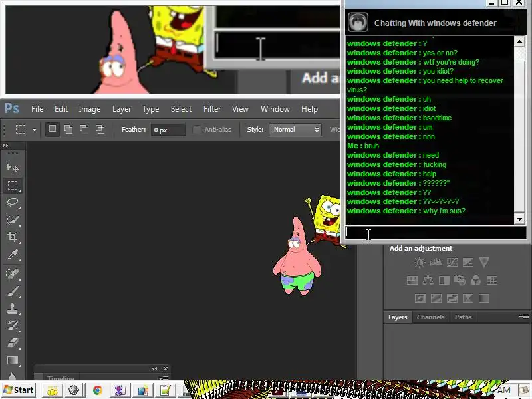Click the Photoshop Ps logo
Image resolution: width=532 pixels, height=399 pixels.
pos(12,108)
